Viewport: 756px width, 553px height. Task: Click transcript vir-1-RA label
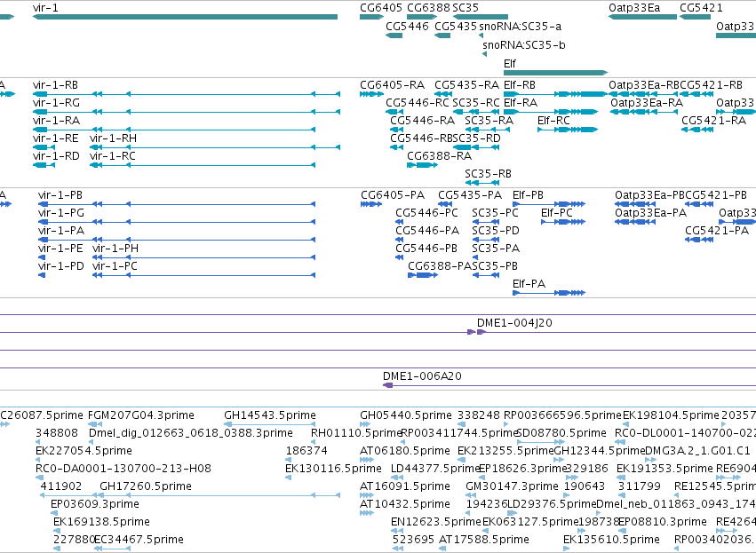pos(56,121)
